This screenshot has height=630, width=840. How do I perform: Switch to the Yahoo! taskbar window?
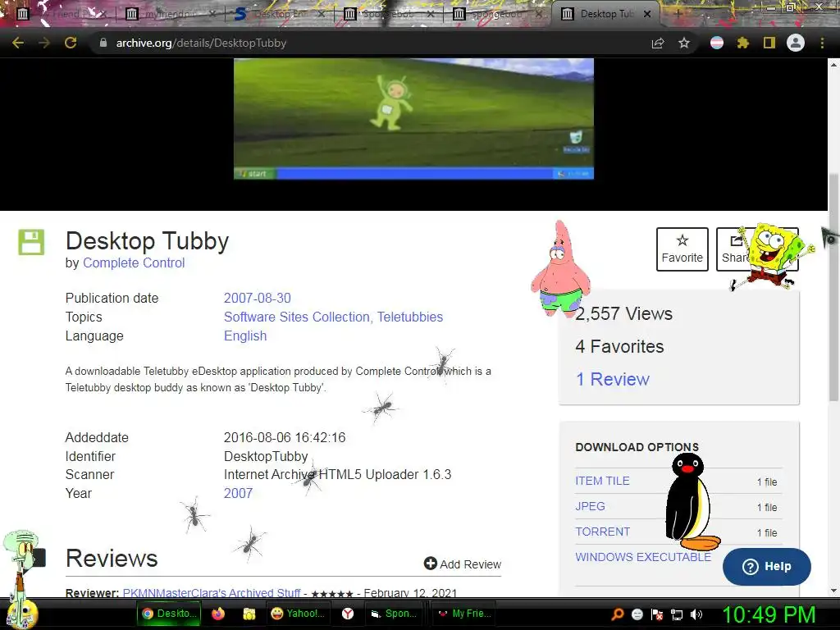298,614
